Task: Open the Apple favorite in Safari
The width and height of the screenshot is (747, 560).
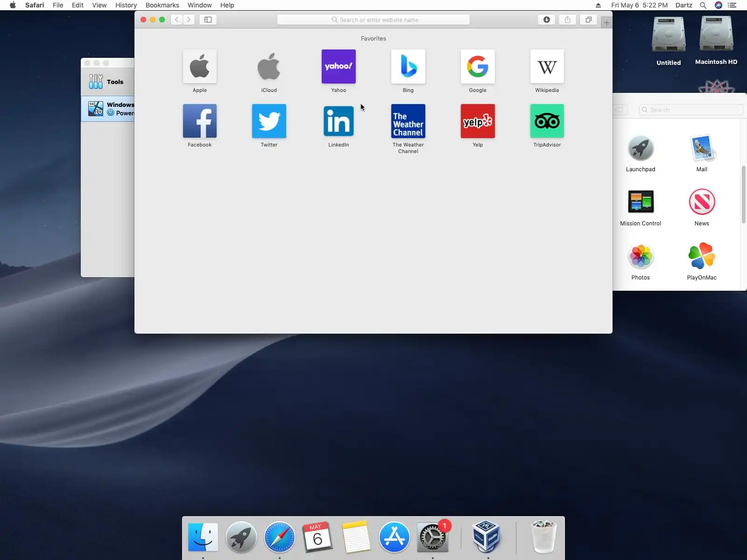Action: pyautogui.click(x=199, y=67)
